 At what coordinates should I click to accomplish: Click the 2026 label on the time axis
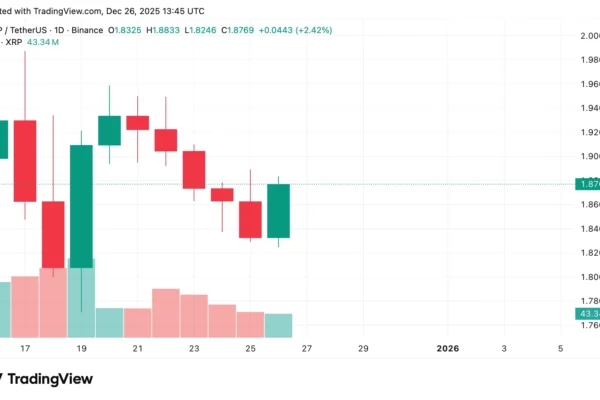click(x=449, y=349)
